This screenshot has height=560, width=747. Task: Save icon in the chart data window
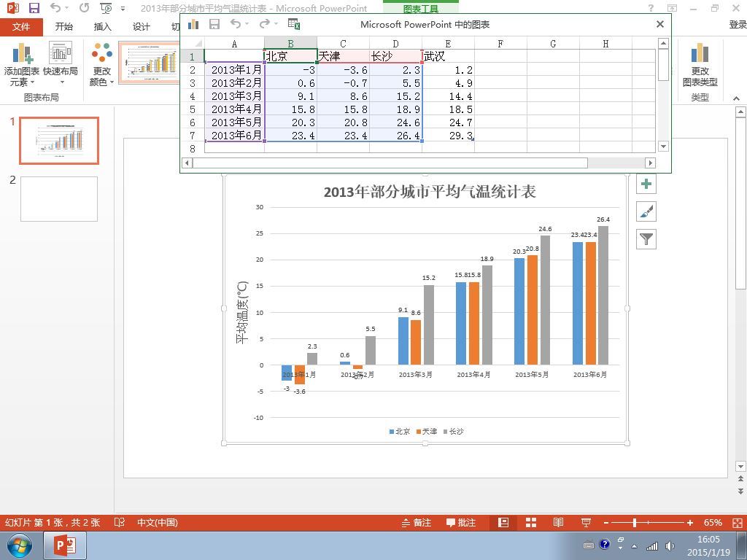pos(214,24)
